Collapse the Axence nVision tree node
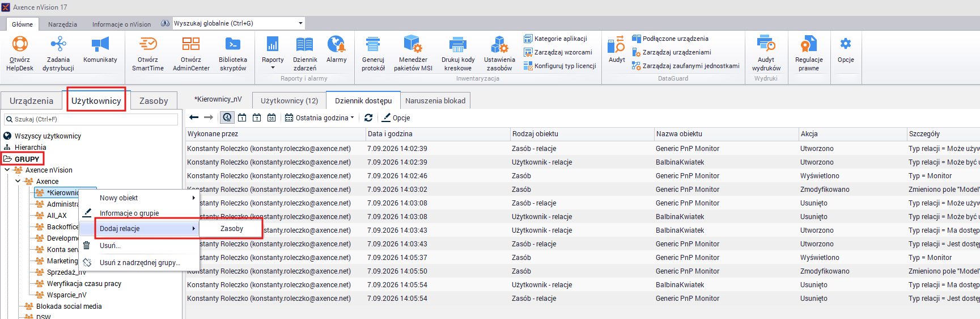980x319 pixels. [x=7, y=170]
